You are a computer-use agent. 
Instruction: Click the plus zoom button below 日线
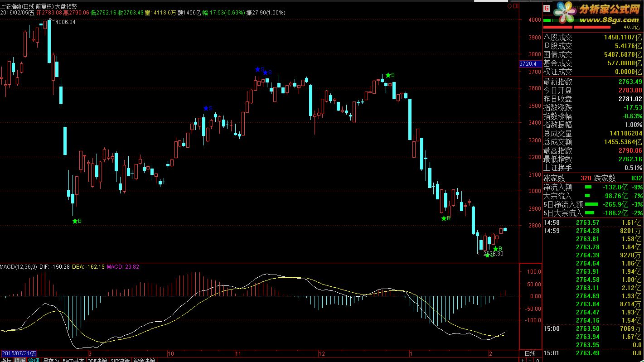click(x=523, y=360)
